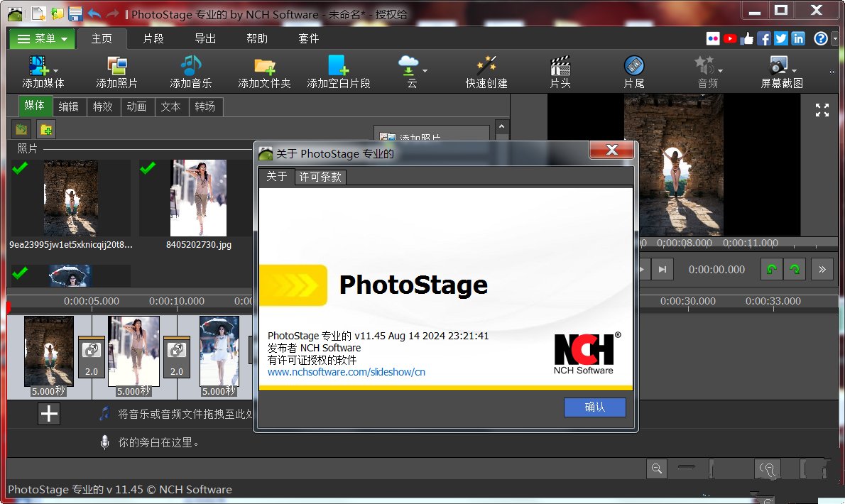Open the LinkedIn icon

click(798, 38)
